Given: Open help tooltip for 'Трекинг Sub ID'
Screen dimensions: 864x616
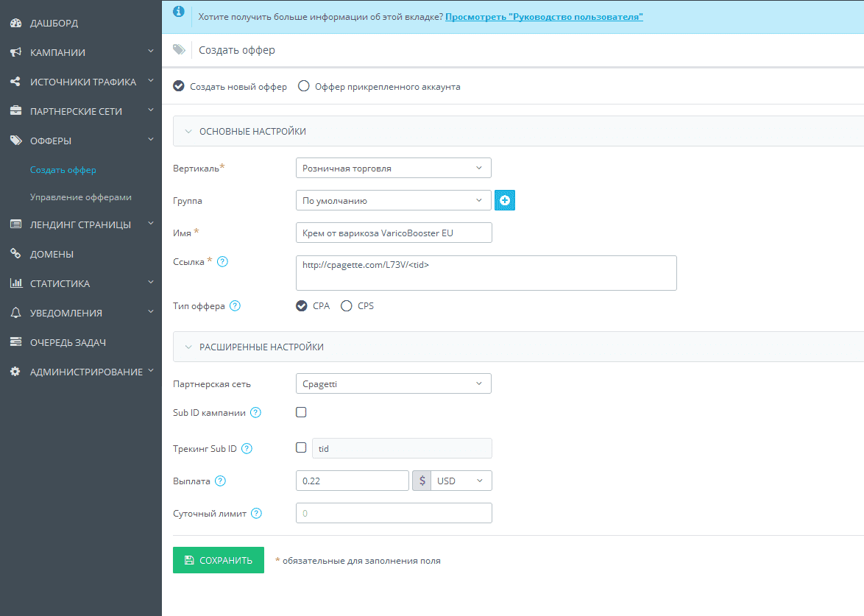Looking at the screenshot, I should (247, 448).
